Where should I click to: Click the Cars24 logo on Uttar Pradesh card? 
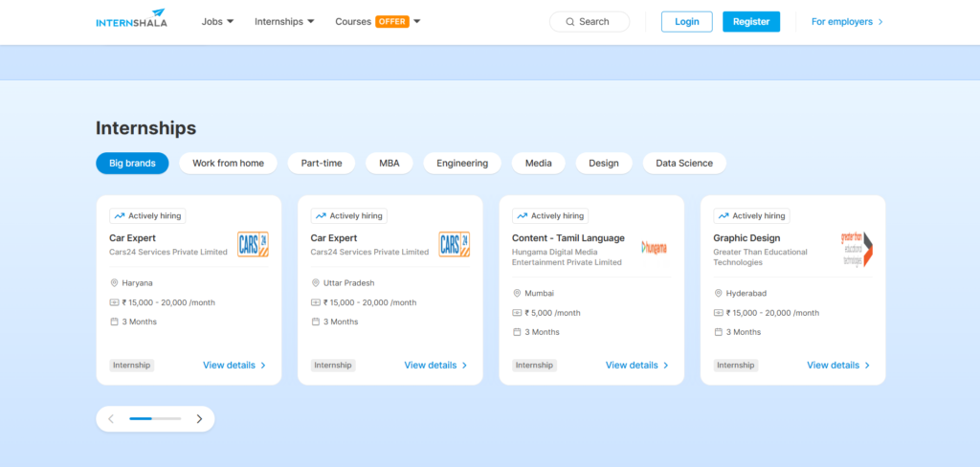point(455,244)
